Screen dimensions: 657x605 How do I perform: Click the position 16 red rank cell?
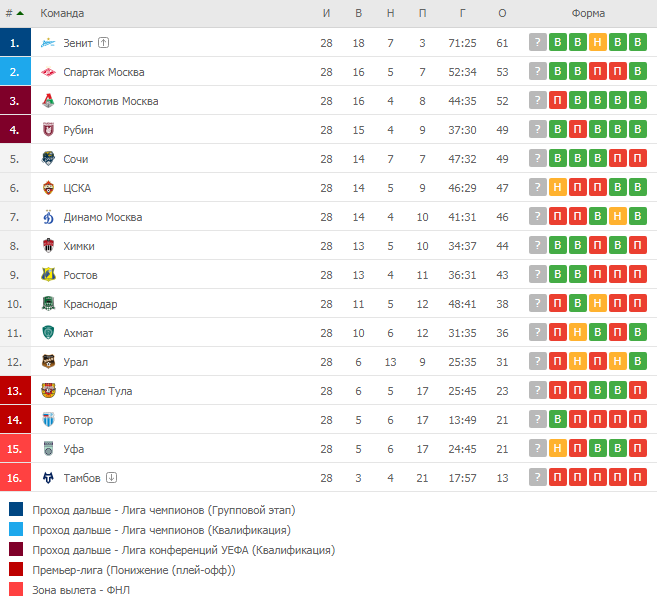pos(16,477)
